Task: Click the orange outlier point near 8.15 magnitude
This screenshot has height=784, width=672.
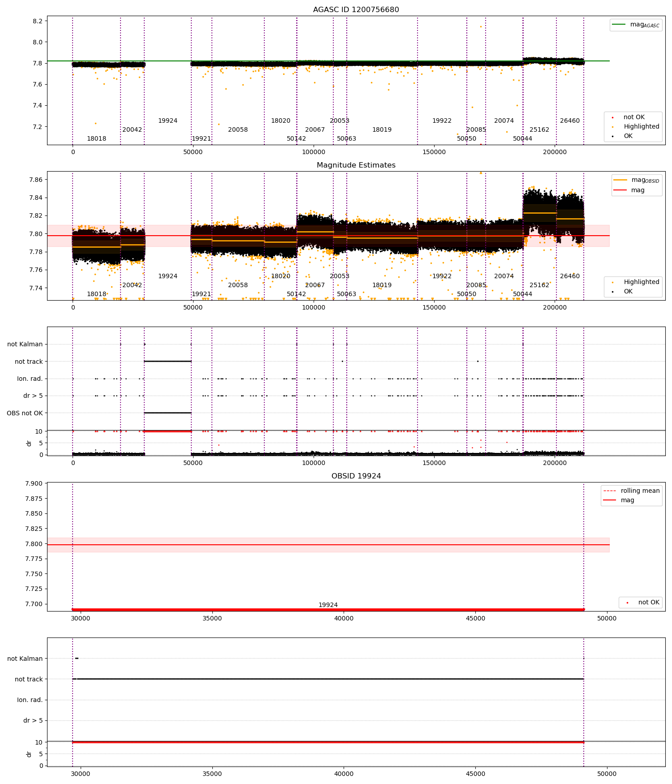Action: [x=481, y=26]
